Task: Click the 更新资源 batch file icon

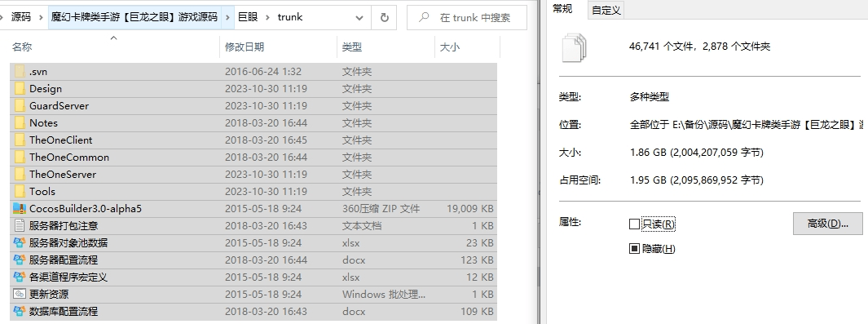Action: click(x=20, y=295)
